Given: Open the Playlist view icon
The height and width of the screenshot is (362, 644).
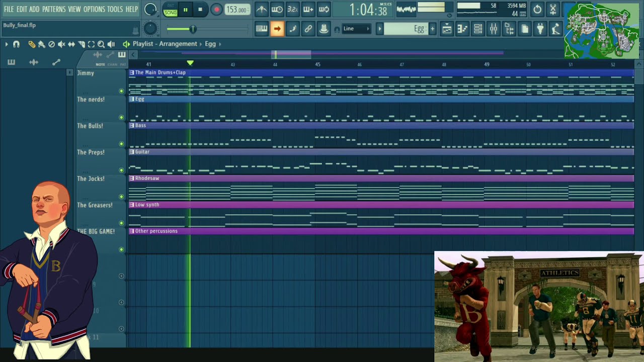Looking at the screenshot, I should click(x=447, y=29).
